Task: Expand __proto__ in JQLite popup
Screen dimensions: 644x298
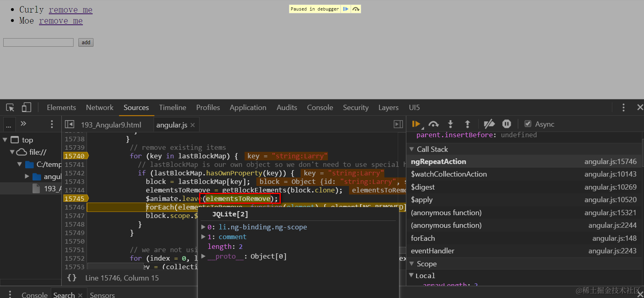Action: coord(203,256)
